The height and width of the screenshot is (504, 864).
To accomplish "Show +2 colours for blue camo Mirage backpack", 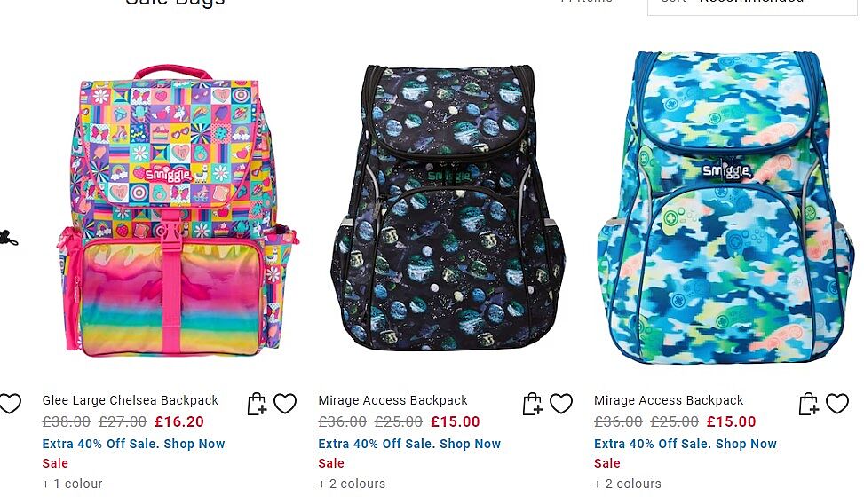I will (628, 484).
